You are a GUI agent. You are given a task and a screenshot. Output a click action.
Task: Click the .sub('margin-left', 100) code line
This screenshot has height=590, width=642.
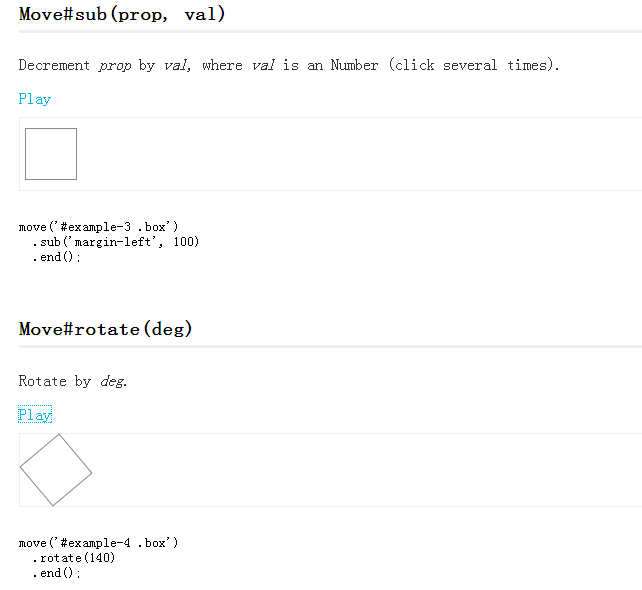pyautogui.click(x=115, y=242)
